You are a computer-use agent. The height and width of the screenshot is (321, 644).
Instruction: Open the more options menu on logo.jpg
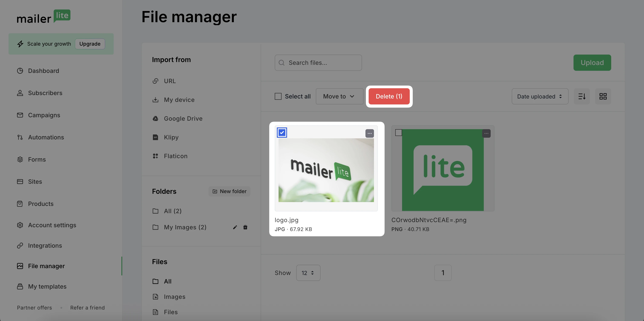(369, 133)
